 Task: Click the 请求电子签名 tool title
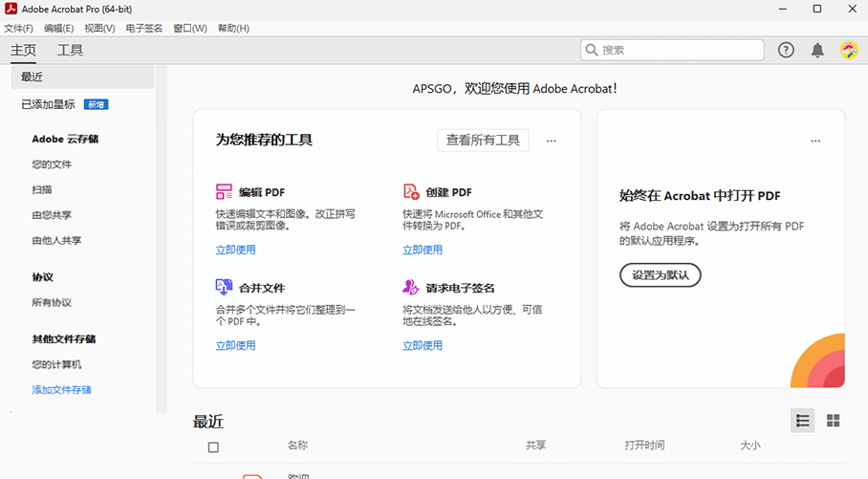460,288
